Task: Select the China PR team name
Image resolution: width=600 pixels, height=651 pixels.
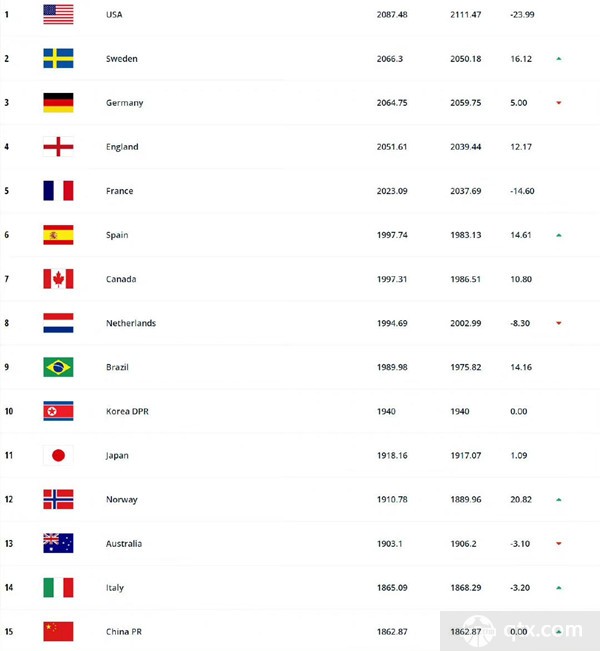Action: pos(124,631)
